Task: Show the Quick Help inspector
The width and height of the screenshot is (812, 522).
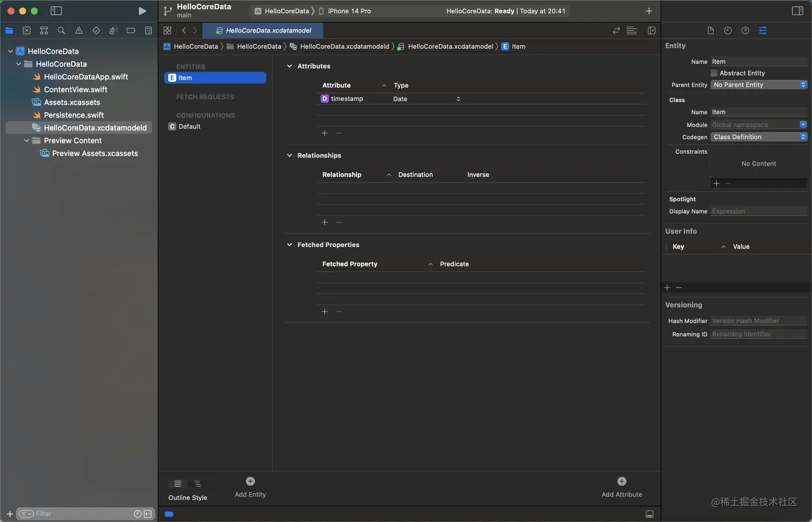Action: pos(745,31)
